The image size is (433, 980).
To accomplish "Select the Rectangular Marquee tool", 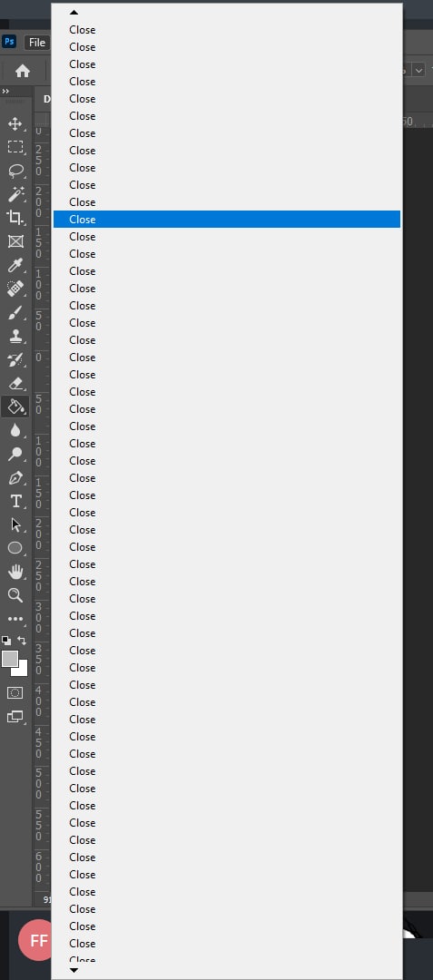I will click(x=15, y=147).
